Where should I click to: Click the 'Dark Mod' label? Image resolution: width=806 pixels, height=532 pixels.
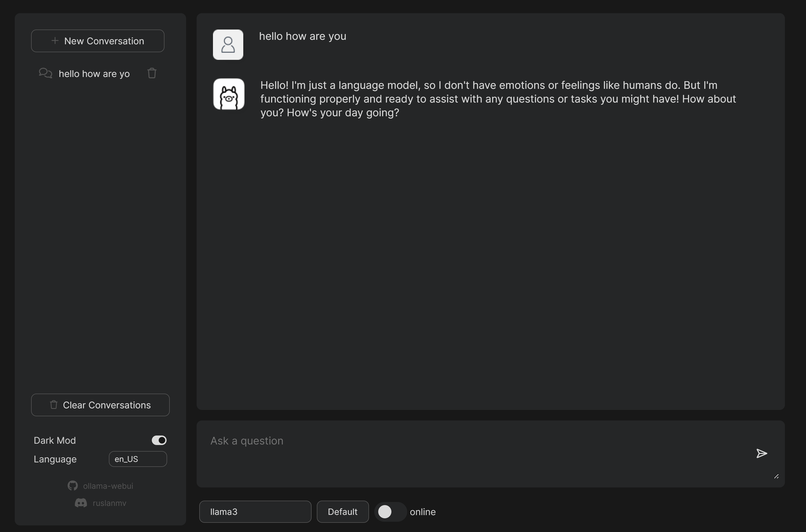point(55,441)
